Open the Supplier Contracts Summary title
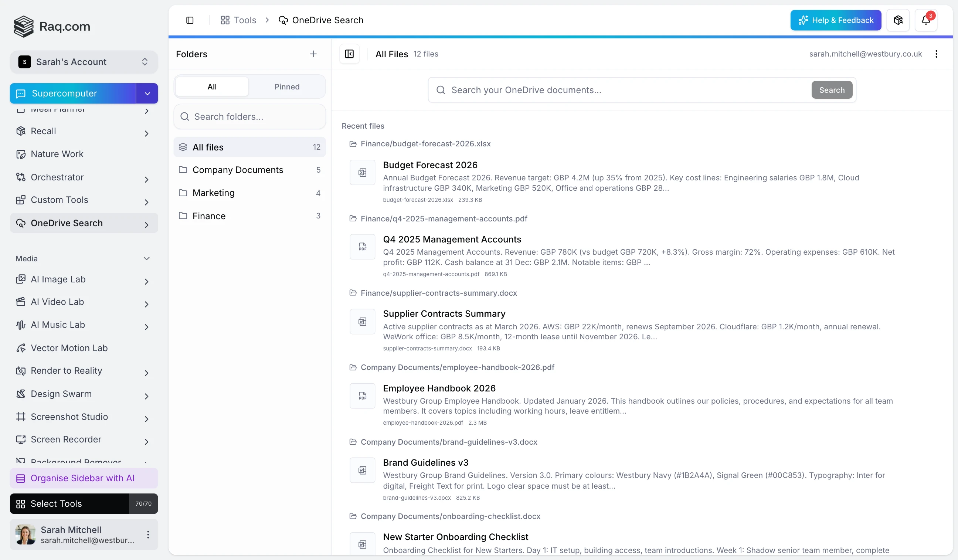Screen dimensions: 958x560 pos(444,314)
